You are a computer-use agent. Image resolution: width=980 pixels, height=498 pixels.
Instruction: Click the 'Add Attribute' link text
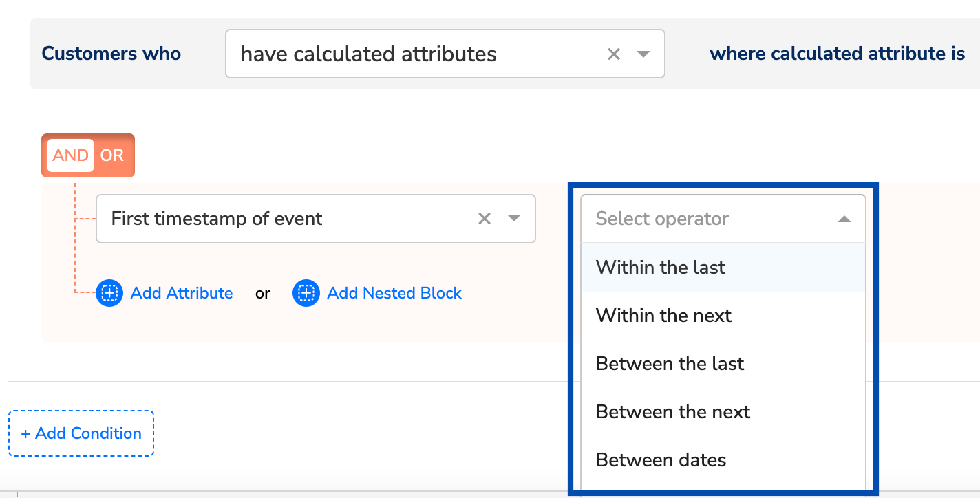point(182,293)
